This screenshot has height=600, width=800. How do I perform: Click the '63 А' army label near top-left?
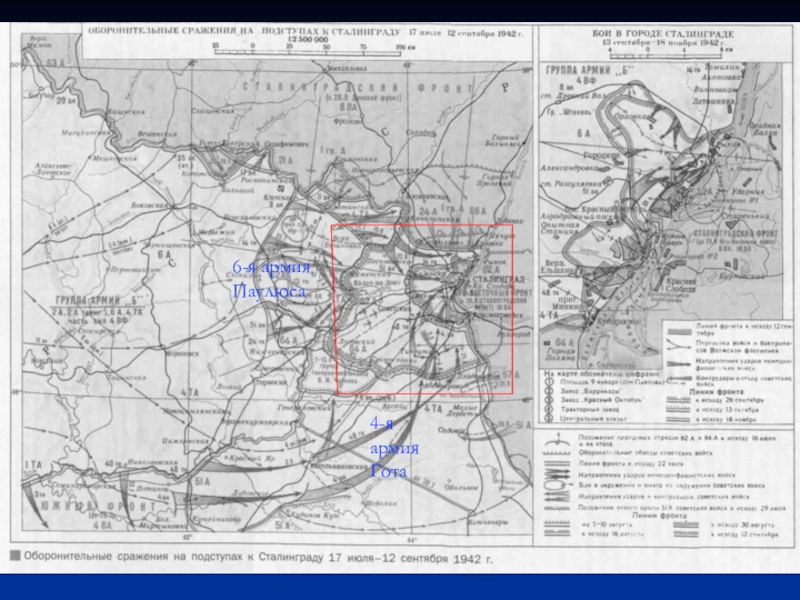click(56, 63)
